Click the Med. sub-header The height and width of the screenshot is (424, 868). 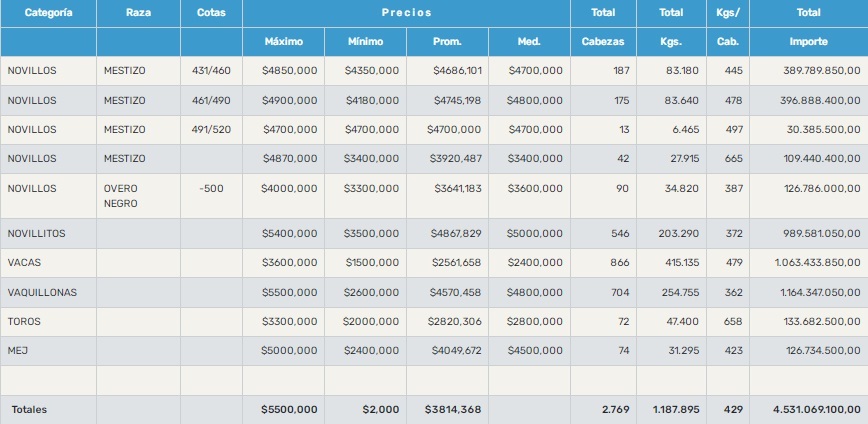pos(530,42)
